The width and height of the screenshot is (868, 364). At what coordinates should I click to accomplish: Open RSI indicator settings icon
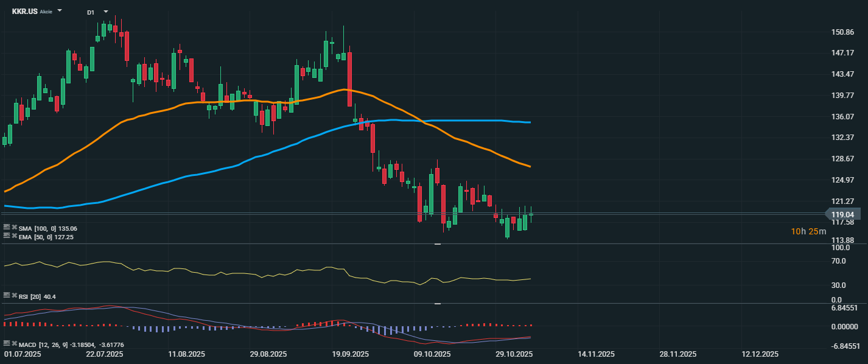(x=7, y=295)
